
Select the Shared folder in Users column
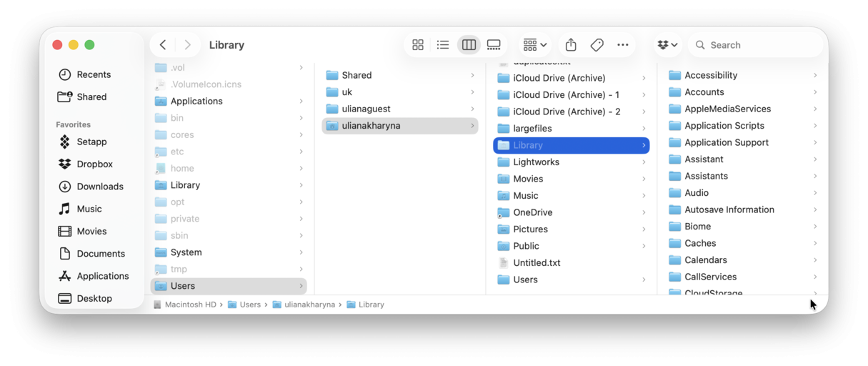click(400, 75)
